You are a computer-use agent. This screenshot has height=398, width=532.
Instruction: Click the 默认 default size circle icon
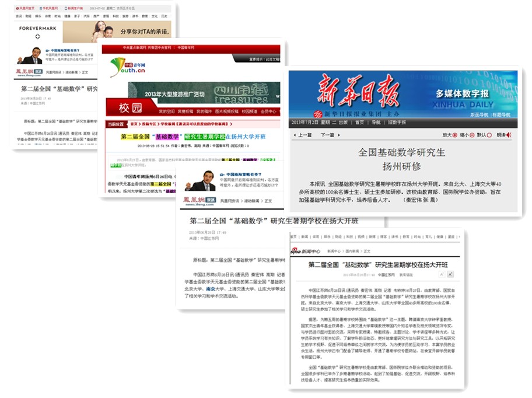[489, 135]
